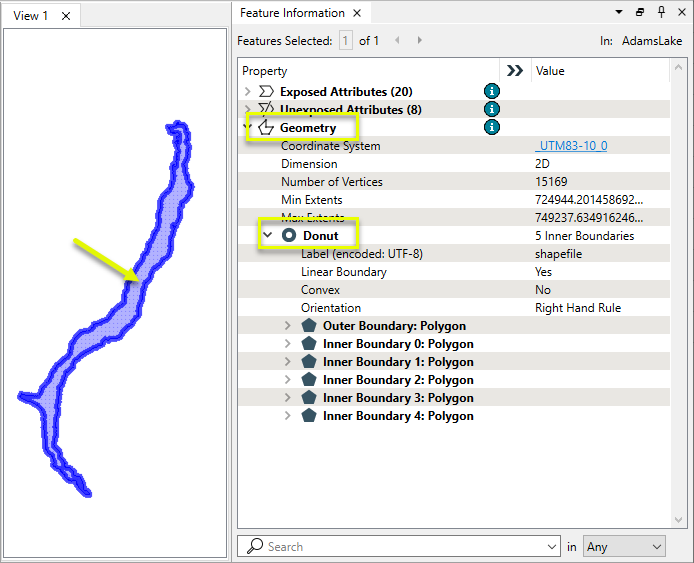Go to the next selected feature arrow

419,40
